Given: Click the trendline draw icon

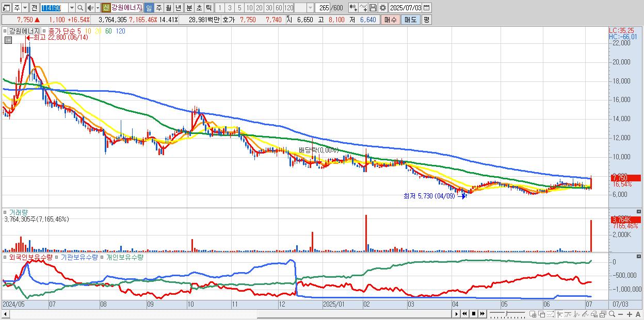Looking at the screenshot, I should (568, 314).
